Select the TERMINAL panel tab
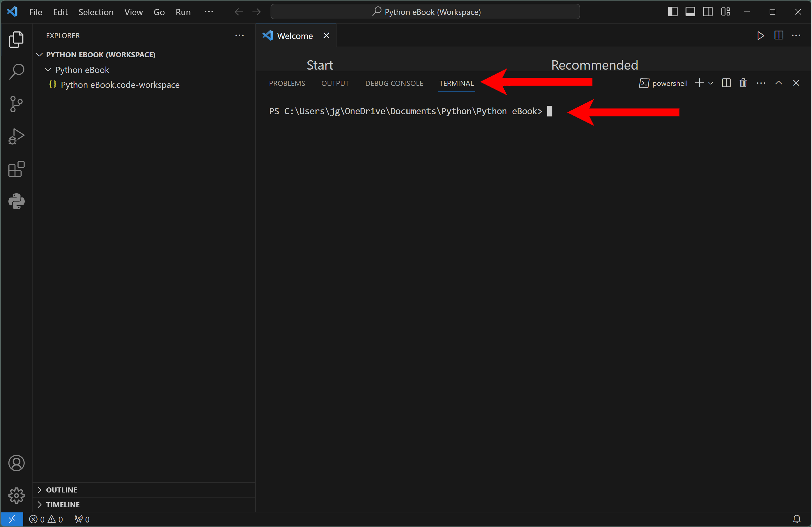 [x=456, y=83]
